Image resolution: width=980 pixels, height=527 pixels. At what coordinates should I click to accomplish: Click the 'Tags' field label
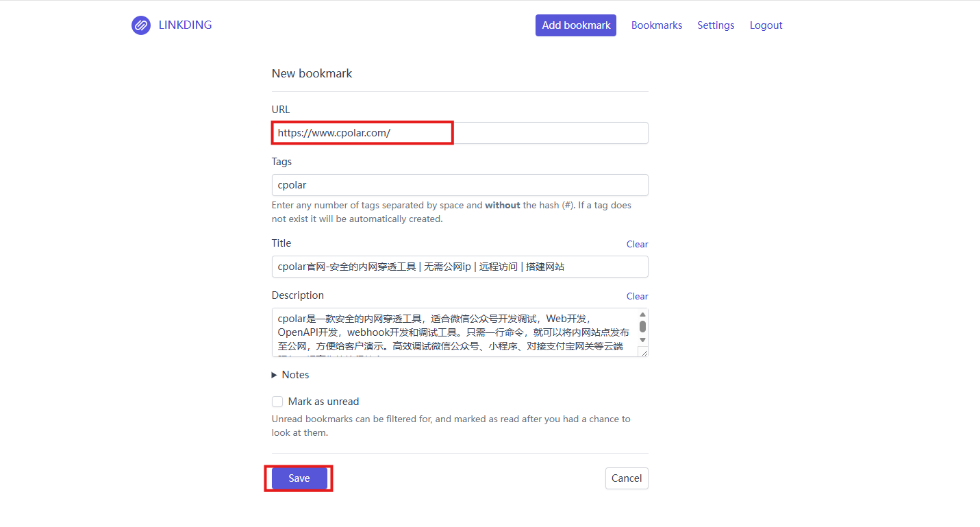pos(281,162)
